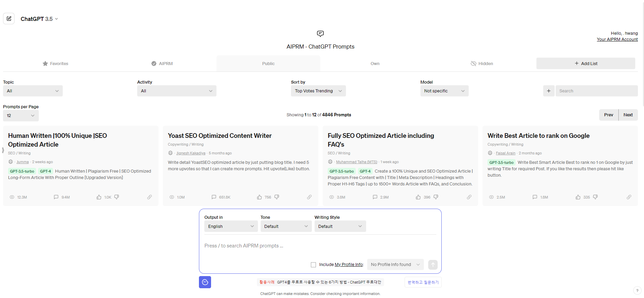Visit author Jumma profile link
The width and height of the screenshot is (644, 298).
[x=23, y=162]
